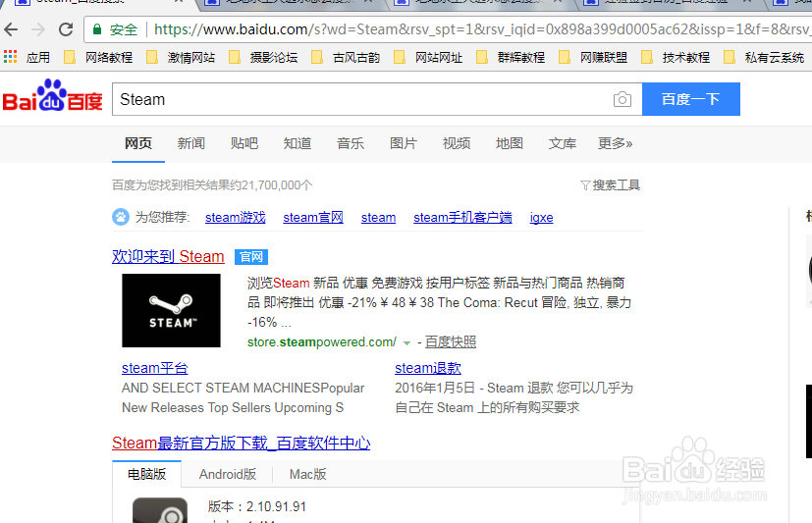Open the 网络教程 bookmark folder

coord(98,57)
